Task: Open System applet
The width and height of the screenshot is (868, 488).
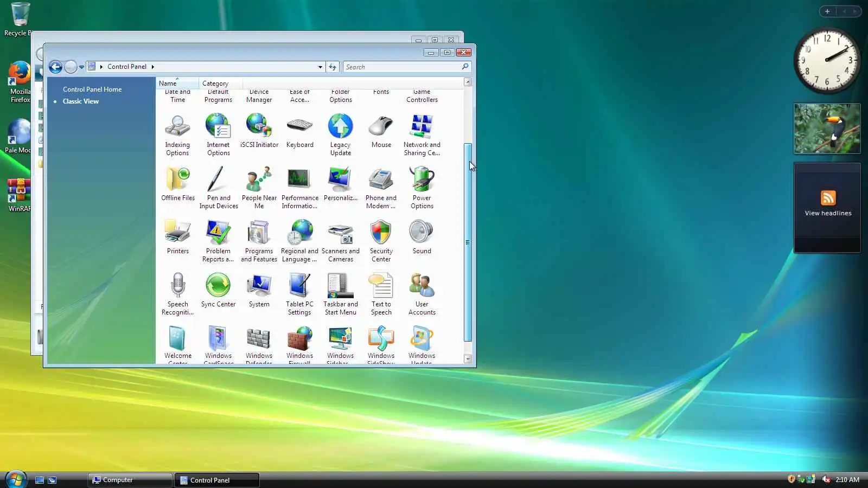Action: point(259,291)
